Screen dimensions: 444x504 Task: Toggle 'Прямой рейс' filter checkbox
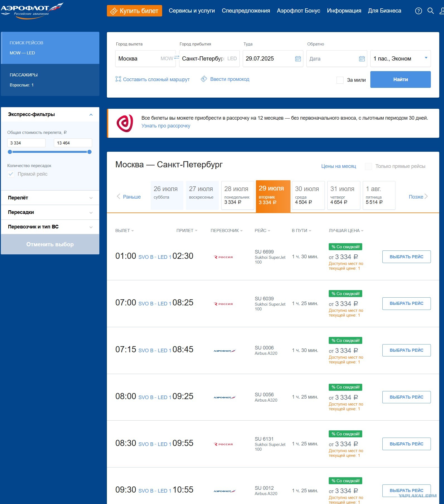(11, 174)
